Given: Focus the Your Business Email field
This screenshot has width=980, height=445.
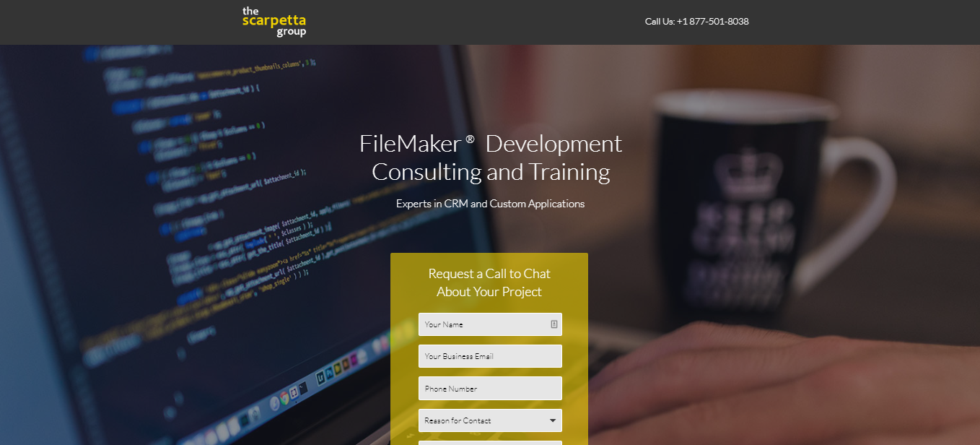Looking at the screenshot, I should (490, 356).
